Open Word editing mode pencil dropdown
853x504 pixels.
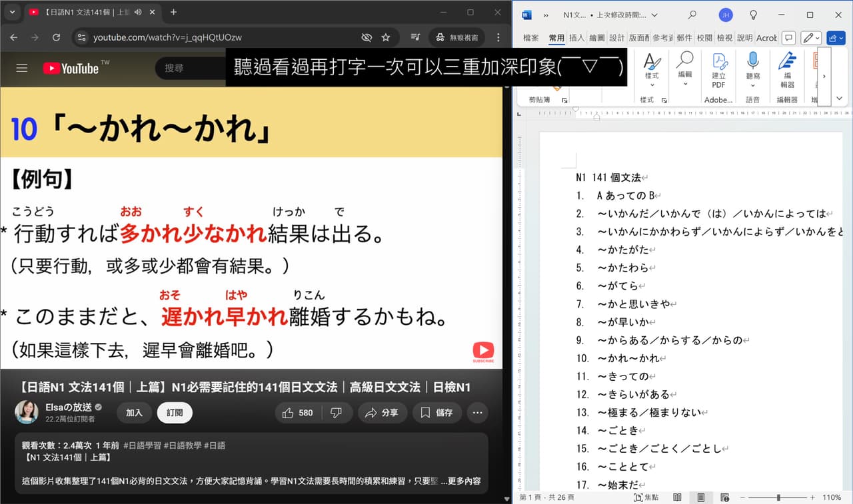click(811, 38)
